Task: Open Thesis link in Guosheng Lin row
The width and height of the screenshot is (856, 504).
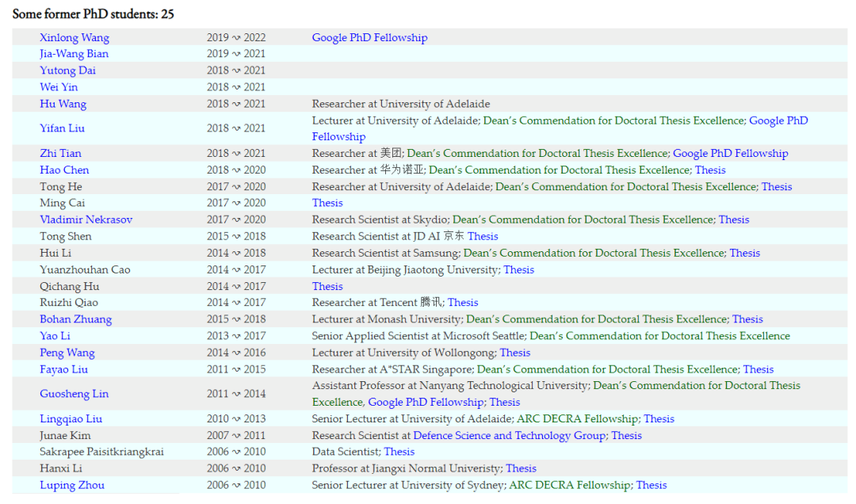Action: pyautogui.click(x=504, y=403)
